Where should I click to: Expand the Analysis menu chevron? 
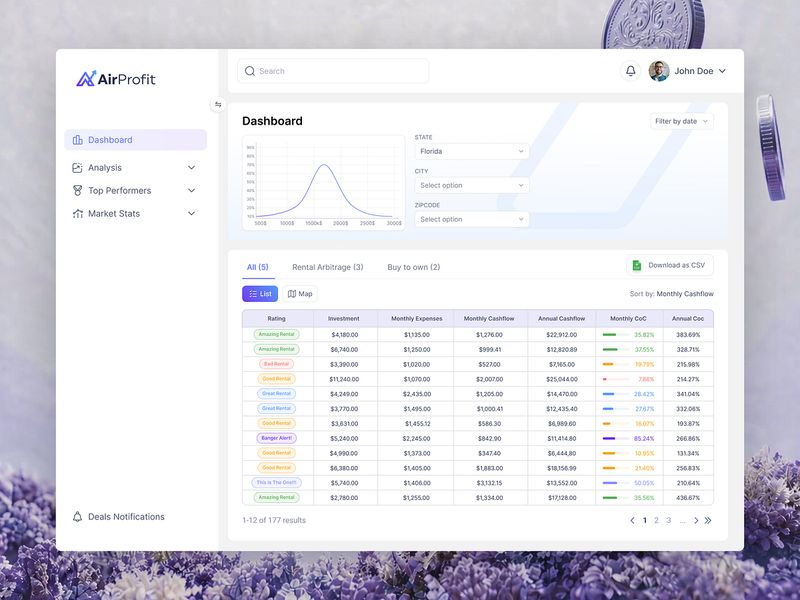[191, 168]
